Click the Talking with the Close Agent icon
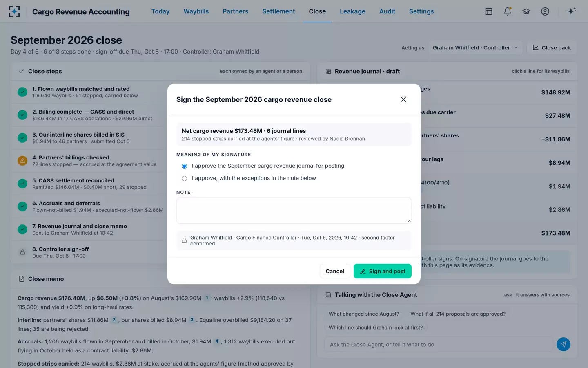The image size is (588, 368). (328, 295)
